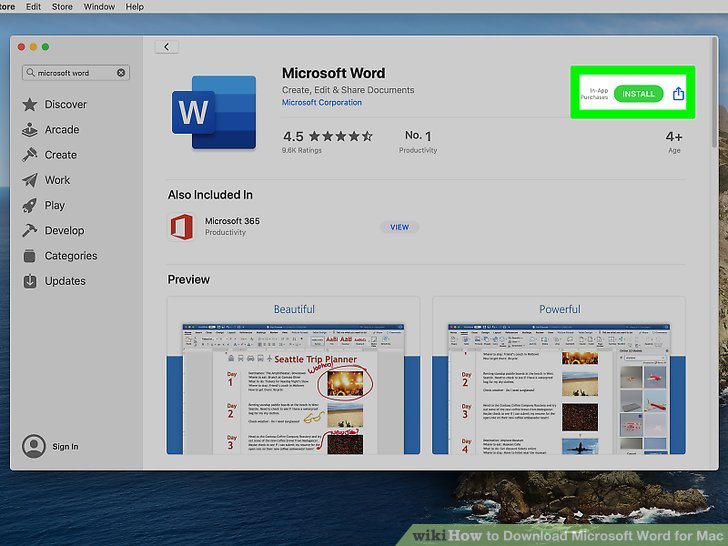Open the Edit menu
Viewport: 728px width, 546px height.
coord(33,6)
